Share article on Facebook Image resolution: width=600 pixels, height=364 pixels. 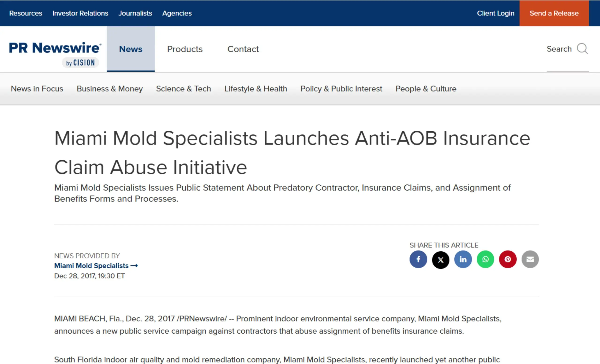[418, 259]
